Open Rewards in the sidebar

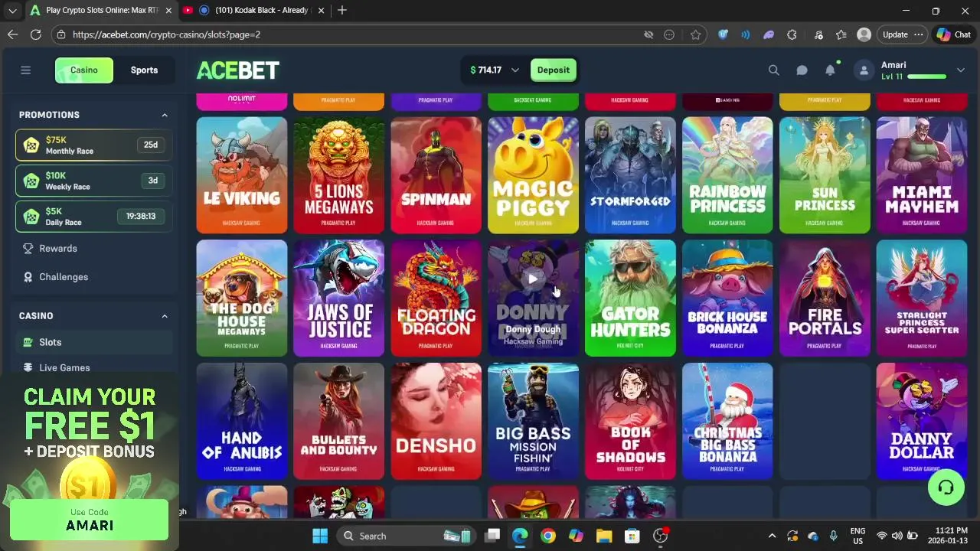pos(93,249)
